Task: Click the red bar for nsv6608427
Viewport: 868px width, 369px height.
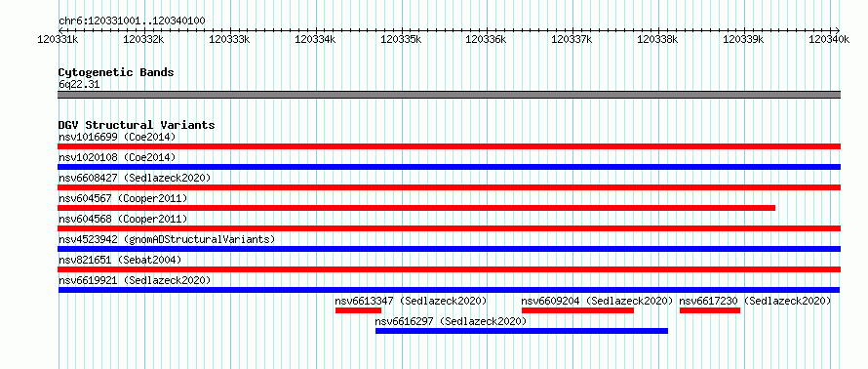Action: click(449, 187)
